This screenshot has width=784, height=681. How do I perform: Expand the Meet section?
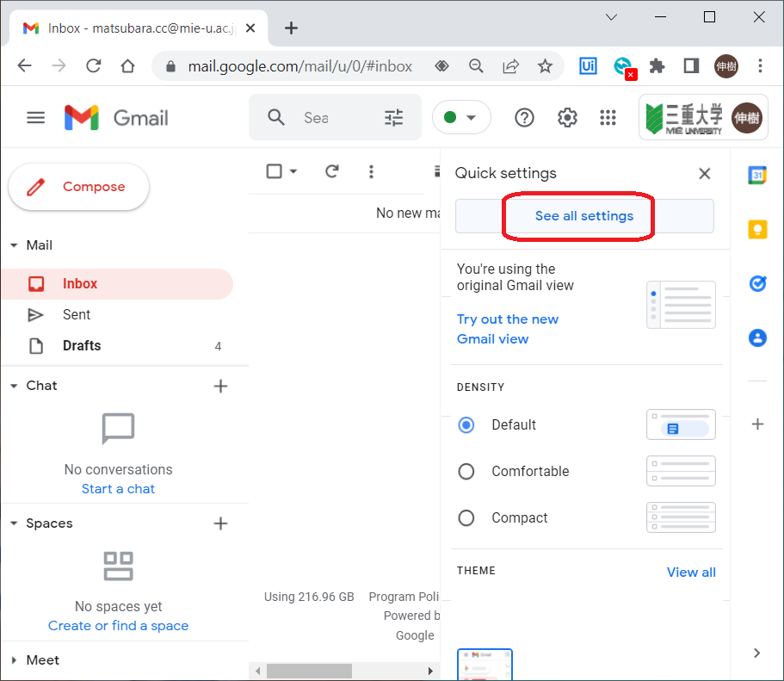pos(14,660)
